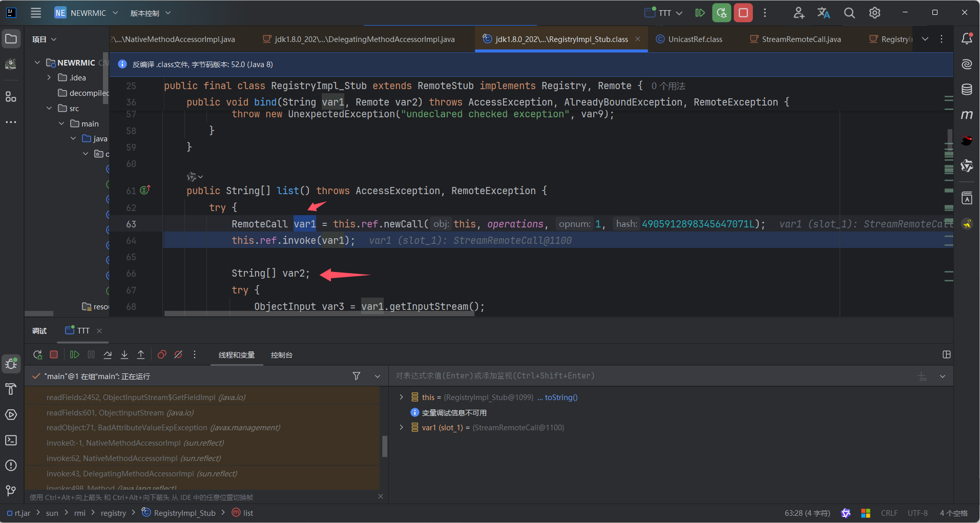Open the Debug tool window icon
This screenshot has height=523, width=980.
[x=11, y=364]
